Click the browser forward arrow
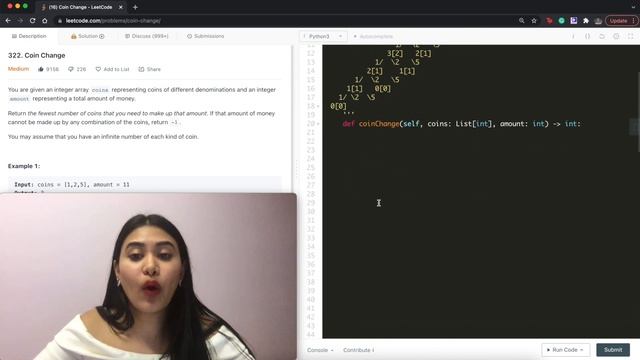Screen dimensions: 640x360 pyautogui.click(x=20, y=20)
